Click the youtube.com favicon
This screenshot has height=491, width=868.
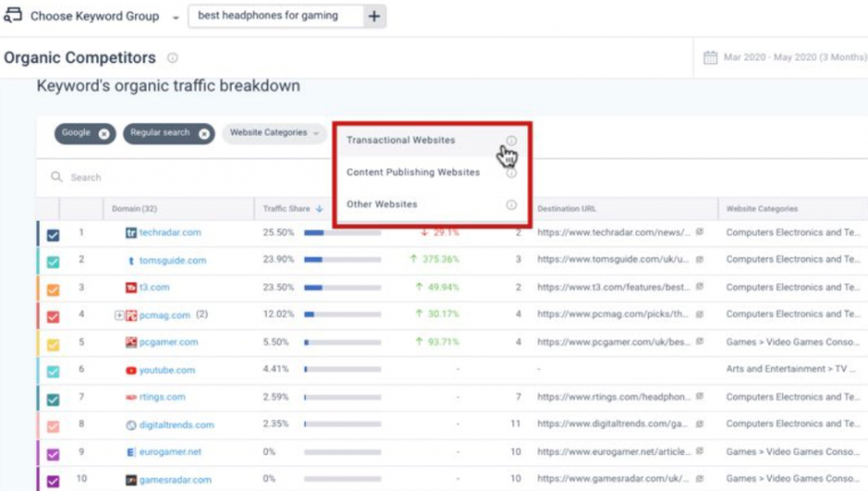130,370
